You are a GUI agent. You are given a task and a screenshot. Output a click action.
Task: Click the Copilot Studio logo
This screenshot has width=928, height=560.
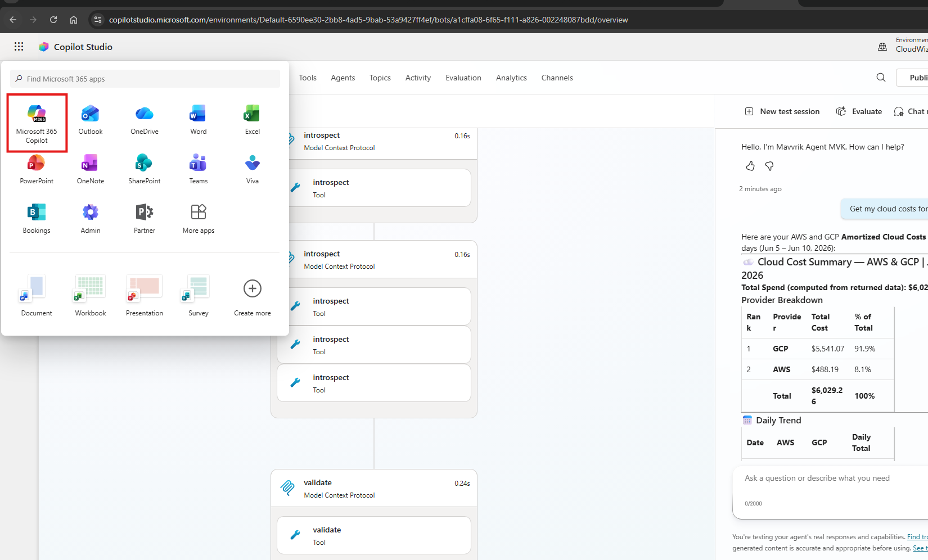pyautogui.click(x=43, y=47)
